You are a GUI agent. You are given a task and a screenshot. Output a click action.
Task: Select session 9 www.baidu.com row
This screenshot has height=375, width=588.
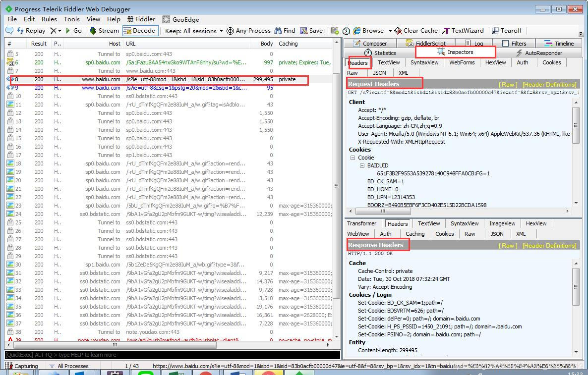click(169, 88)
